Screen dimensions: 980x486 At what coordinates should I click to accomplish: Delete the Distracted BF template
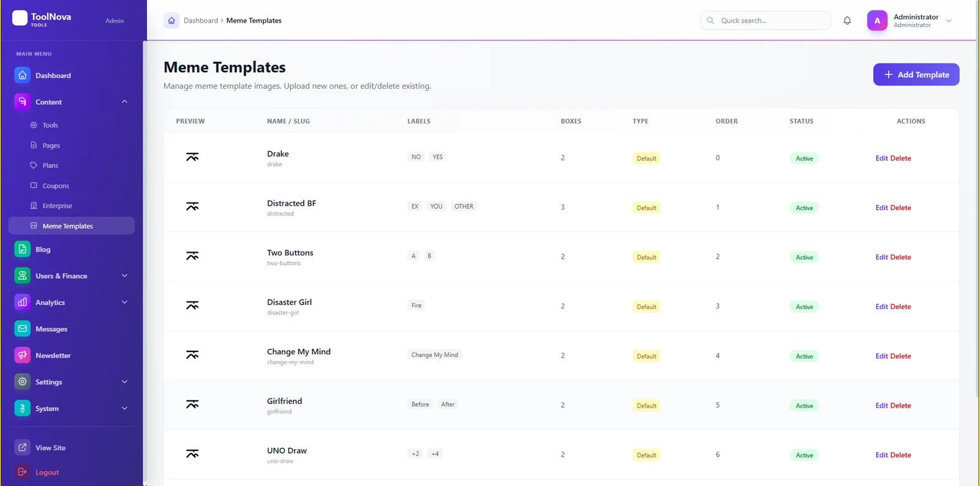click(x=900, y=208)
